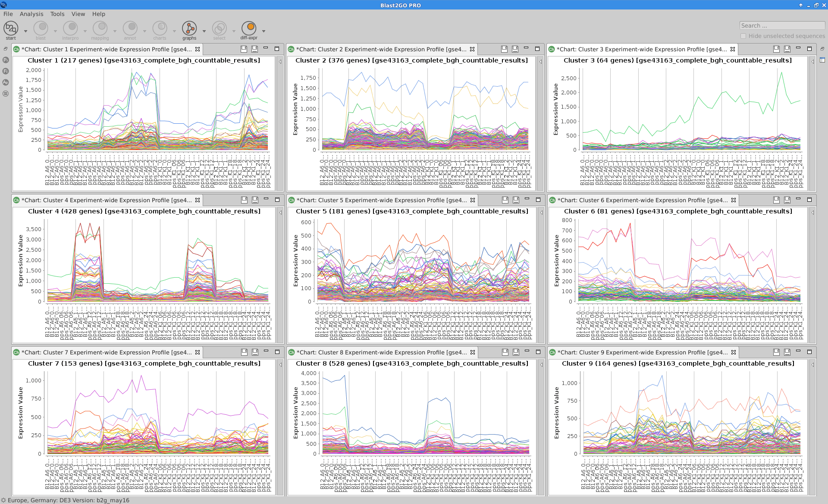The width and height of the screenshot is (828, 504).
Task: Click the save-as underlined floppy icon in Cluster 1 panel
Action: (x=254, y=49)
